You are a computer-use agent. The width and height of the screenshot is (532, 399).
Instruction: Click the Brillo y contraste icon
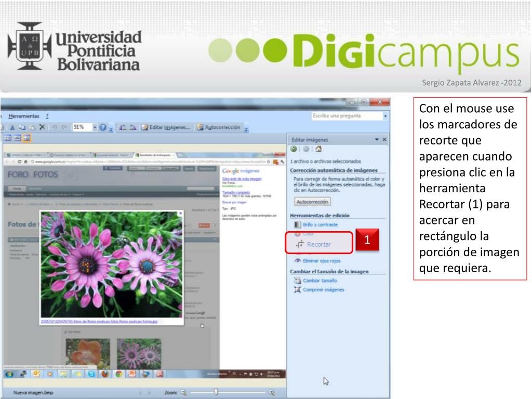click(x=298, y=224)
